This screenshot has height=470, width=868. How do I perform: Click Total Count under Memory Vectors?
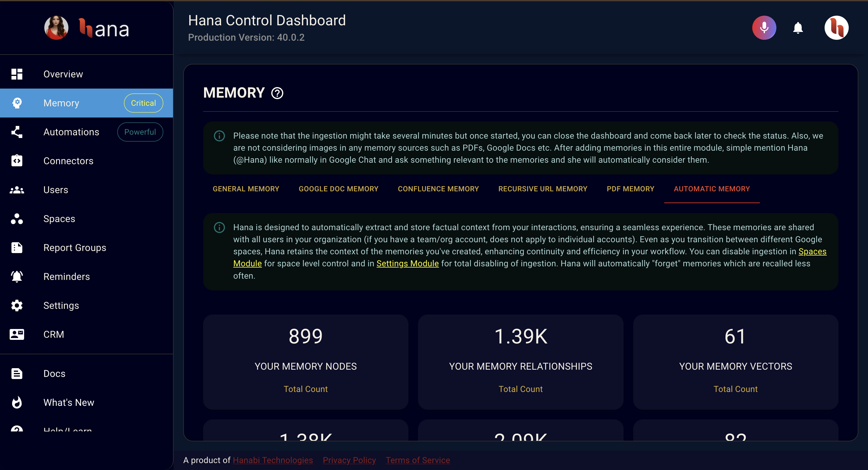tap(736, 389)
